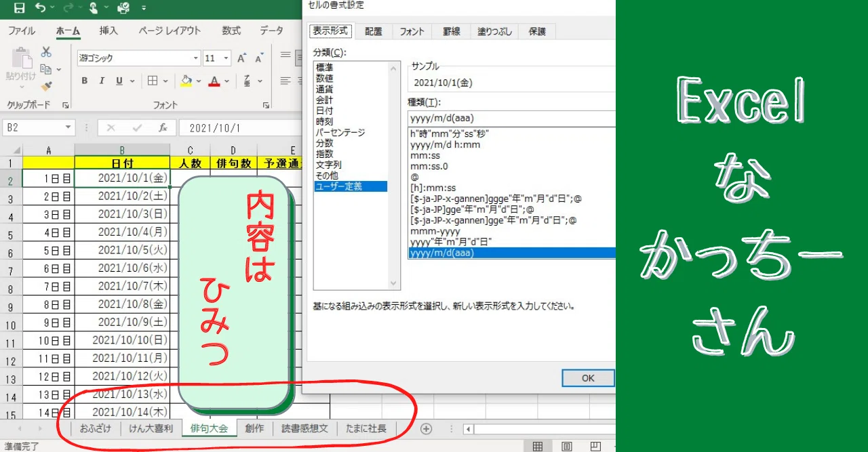The height and width of the screenshot is (452, 868).
Task: Toggle Italic formatting
Action: click(x=102, y=81)
